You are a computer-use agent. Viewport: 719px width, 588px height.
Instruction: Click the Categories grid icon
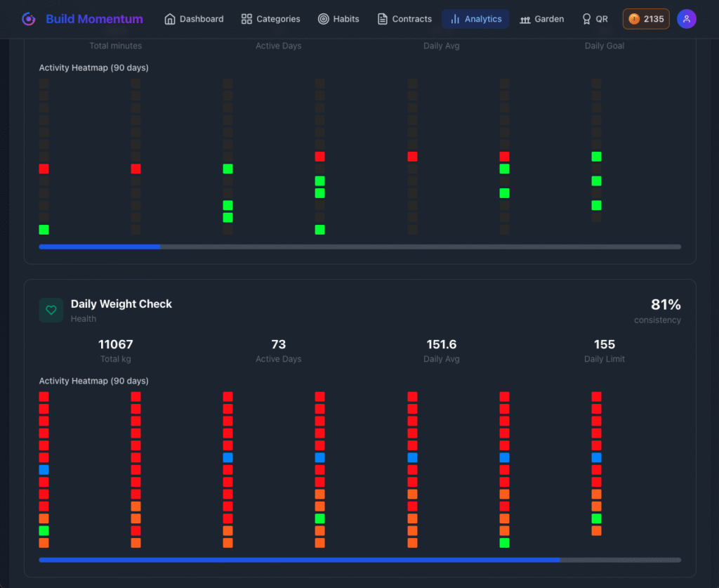click(246, 19)
